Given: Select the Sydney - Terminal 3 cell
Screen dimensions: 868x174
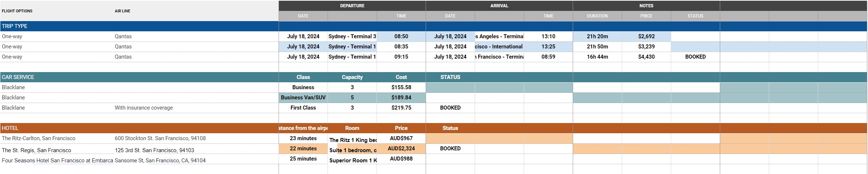Looking at the screenshot, I should pos(352,36).
